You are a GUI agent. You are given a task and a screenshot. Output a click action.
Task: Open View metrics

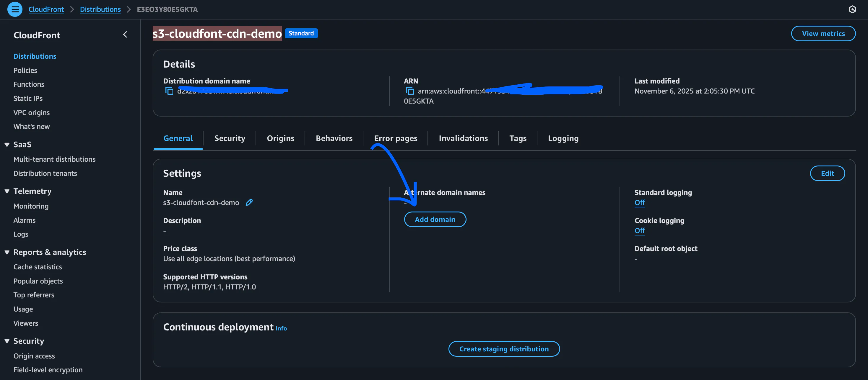click(823, 33)
